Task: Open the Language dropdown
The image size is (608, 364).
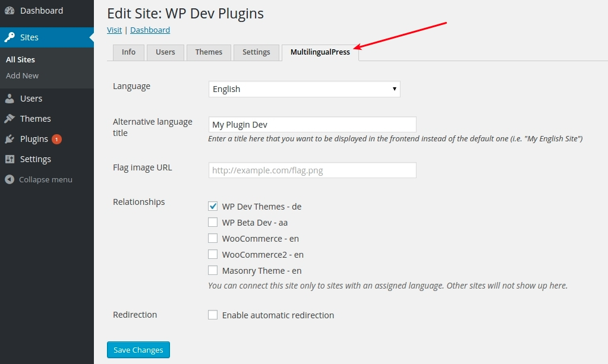Action: (304, 89)
